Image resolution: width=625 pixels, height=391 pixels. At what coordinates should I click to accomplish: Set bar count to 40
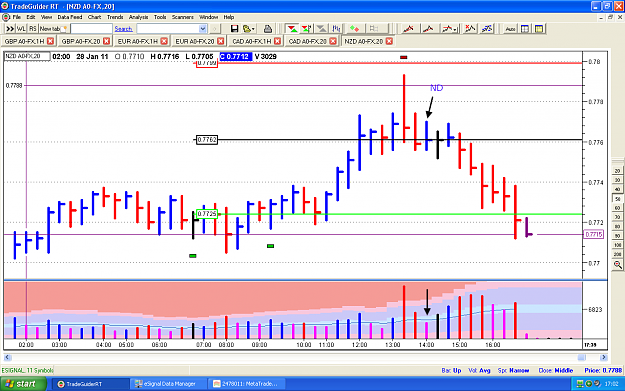pyautogui.click(x=617, y=189)
